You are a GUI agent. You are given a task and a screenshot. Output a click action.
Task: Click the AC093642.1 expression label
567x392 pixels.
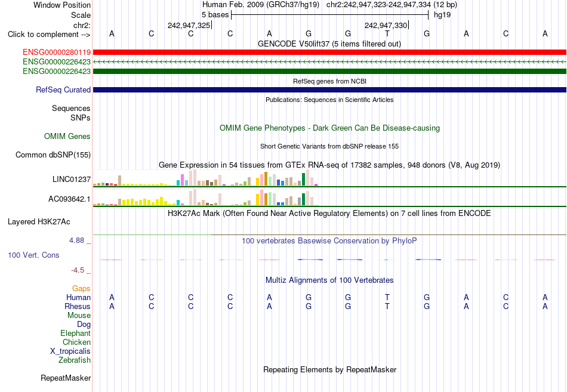click(69, 199)
